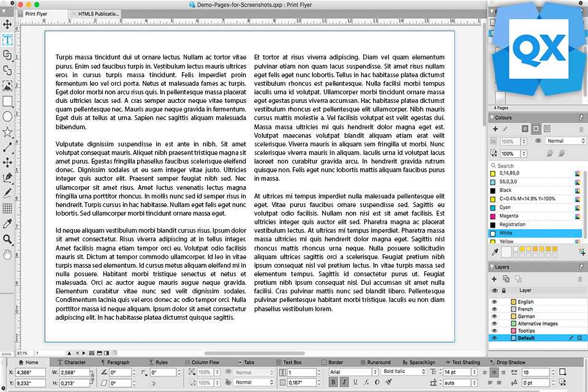Select the Starburst tool

[x=7, y=132]
